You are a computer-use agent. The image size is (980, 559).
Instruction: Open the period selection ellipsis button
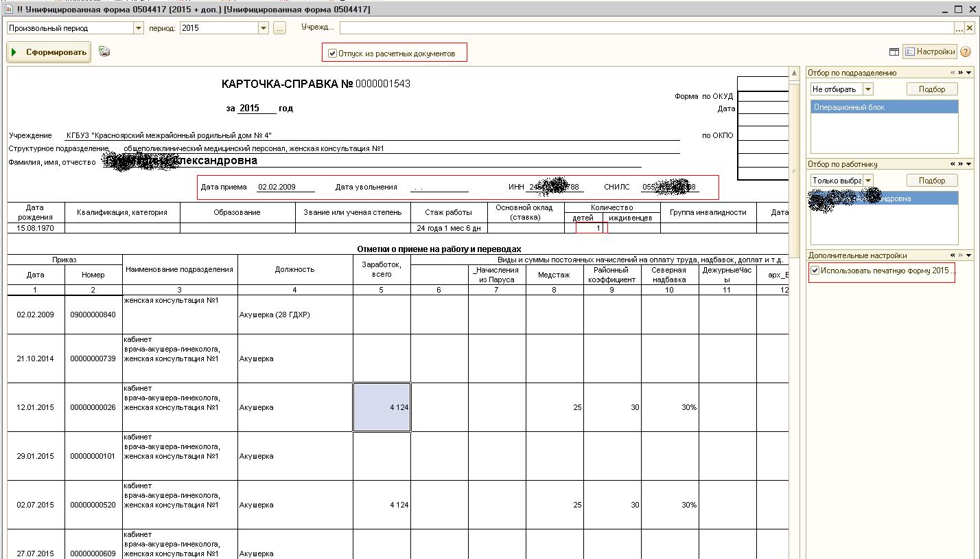[279, 28]
